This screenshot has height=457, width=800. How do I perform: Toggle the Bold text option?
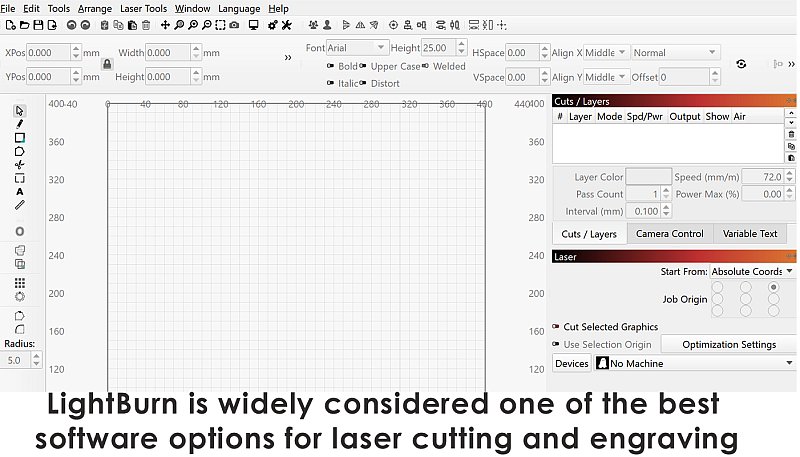(x=331, y=66)
